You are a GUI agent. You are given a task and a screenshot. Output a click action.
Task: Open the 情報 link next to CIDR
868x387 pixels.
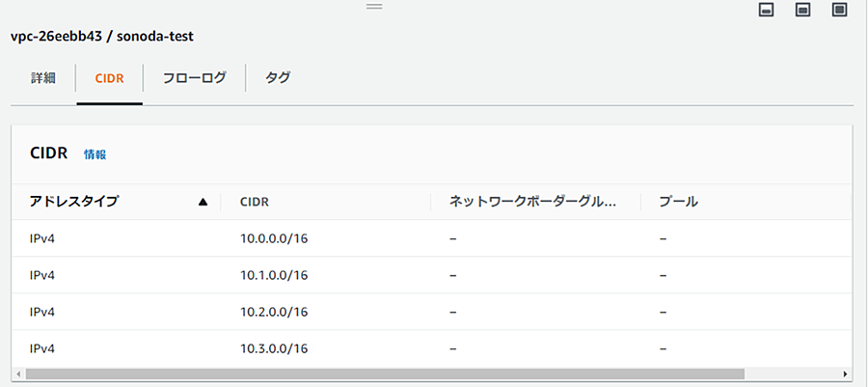pos(95,154)
